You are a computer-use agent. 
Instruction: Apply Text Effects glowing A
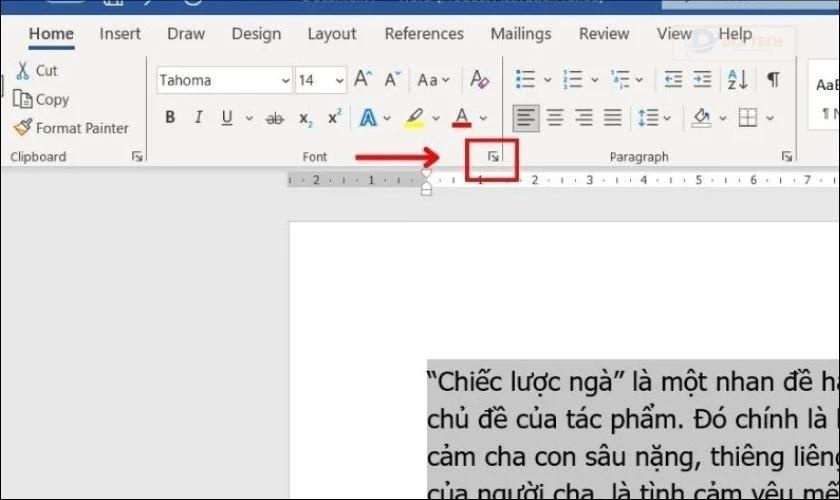(368, 117)
